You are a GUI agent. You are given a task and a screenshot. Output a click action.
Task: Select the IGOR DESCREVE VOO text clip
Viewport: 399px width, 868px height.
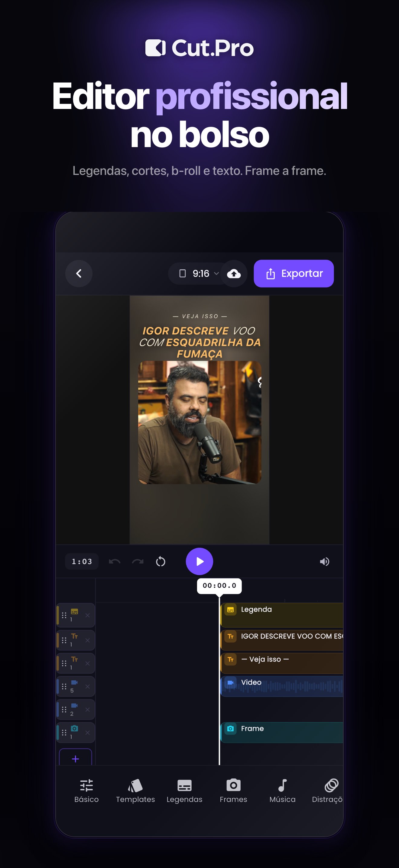282,640
